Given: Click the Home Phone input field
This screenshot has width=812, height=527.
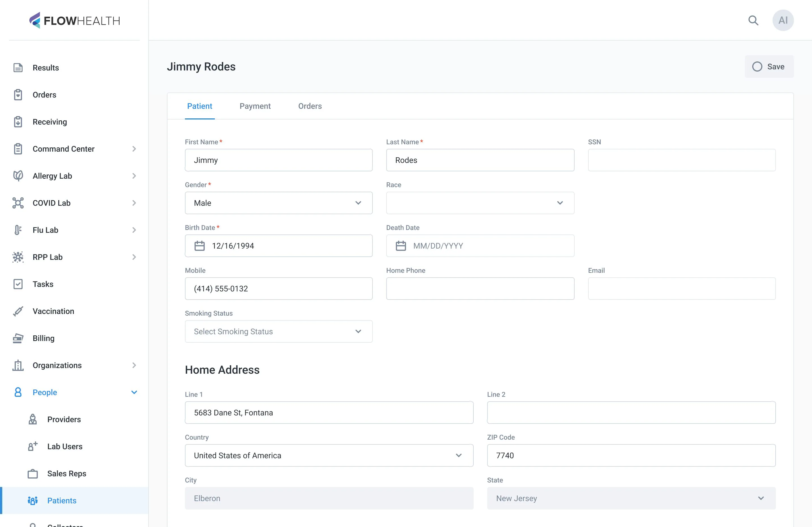Looking at the screenshot, I should pos(480,289).
